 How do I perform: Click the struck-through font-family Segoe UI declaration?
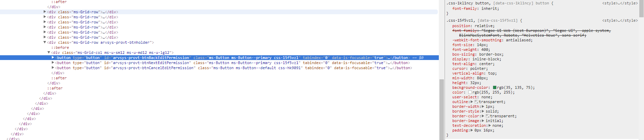point(532,33)
